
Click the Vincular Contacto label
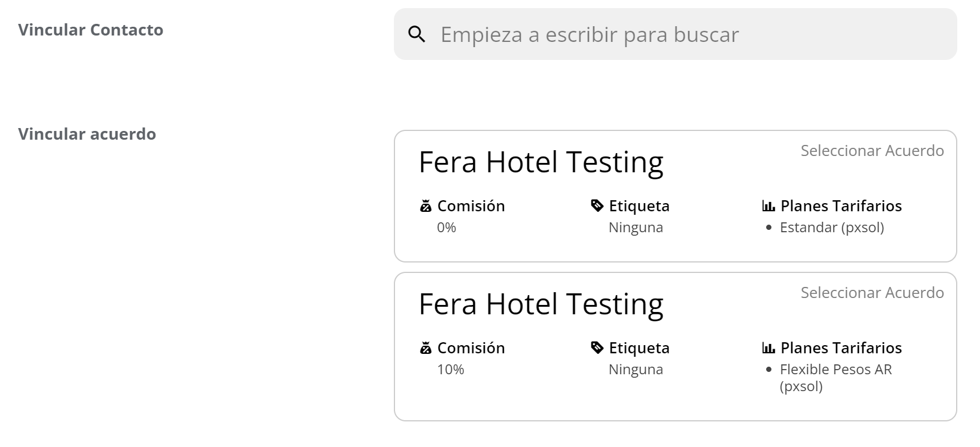(x=90, y=30)
